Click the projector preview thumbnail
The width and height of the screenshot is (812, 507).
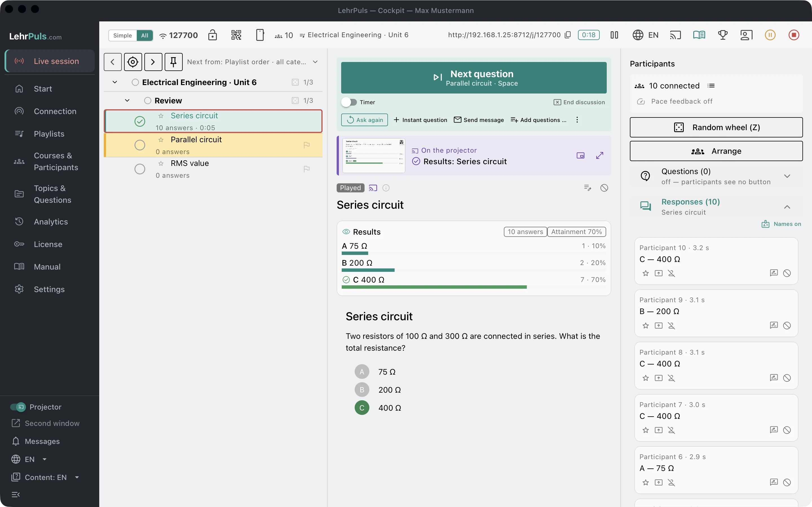[374, 155]
